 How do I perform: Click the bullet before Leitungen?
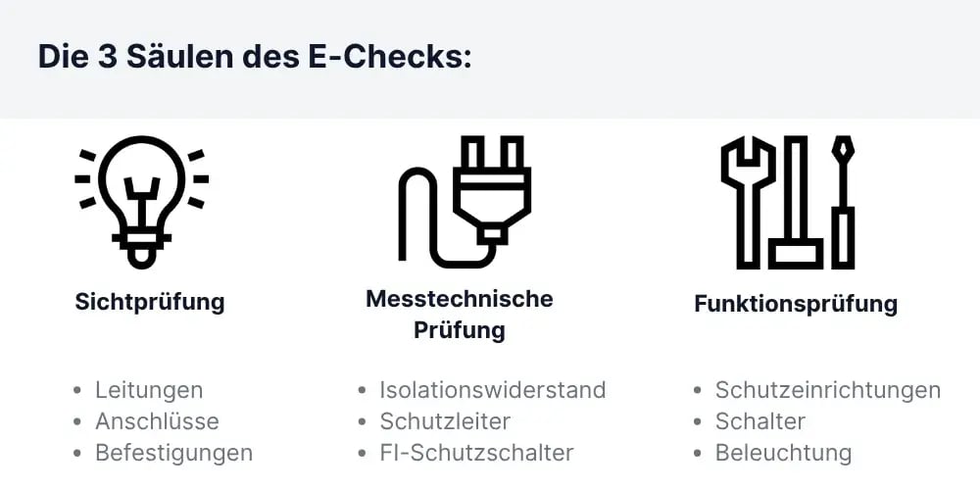pos(76,391)
